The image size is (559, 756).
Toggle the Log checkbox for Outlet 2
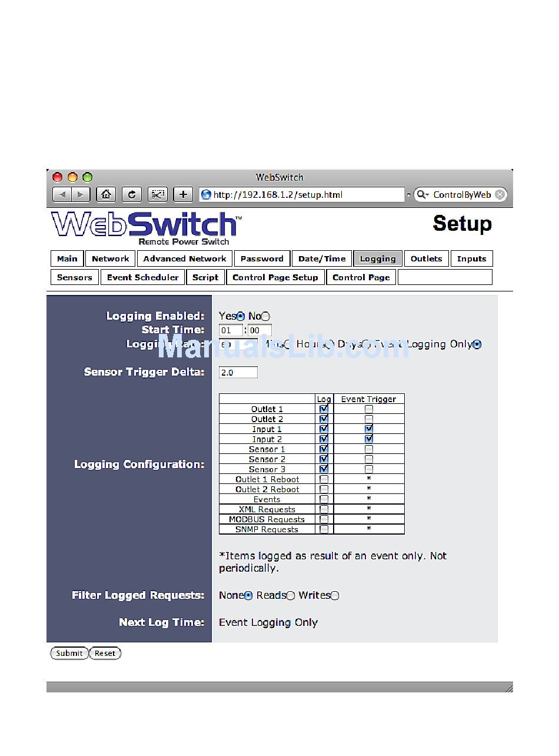click(x=324, y=419)
